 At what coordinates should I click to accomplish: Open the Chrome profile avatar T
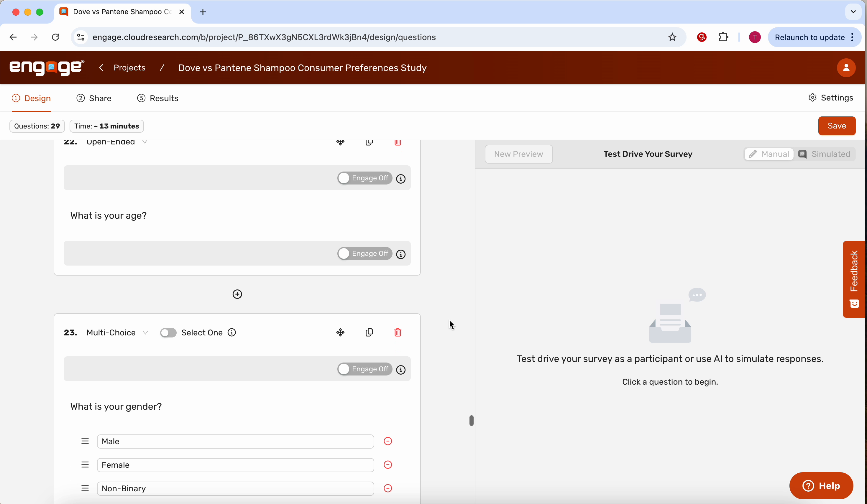point(754,37)
